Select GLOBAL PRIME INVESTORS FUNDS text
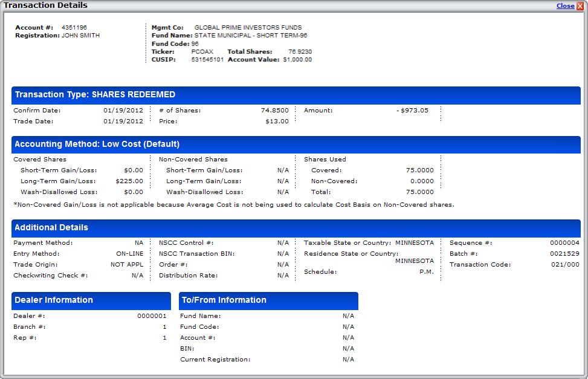The image size is (588, 379). pos(248,27)
